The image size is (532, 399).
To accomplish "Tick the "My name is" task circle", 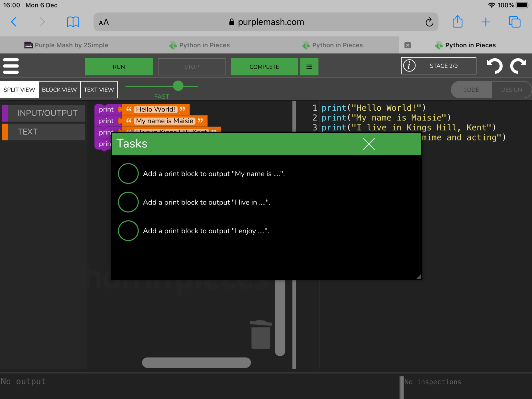I will pyautogui.click(x=128, y=173).
